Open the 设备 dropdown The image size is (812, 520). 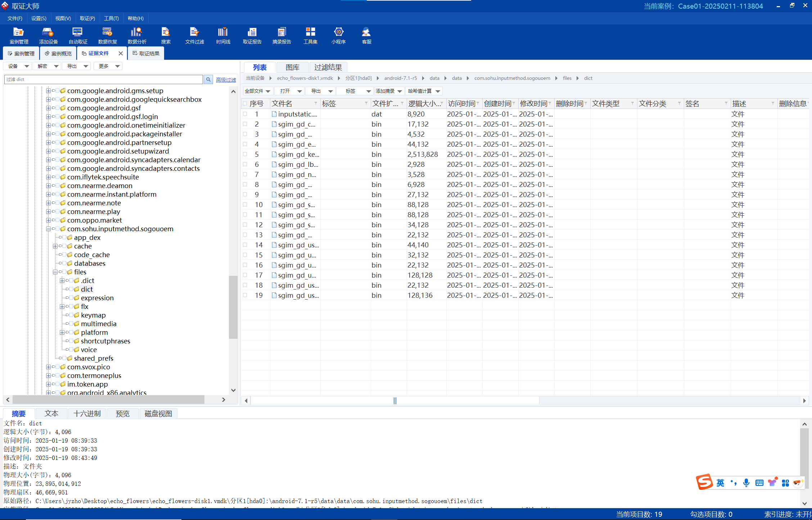pos(18,66)
